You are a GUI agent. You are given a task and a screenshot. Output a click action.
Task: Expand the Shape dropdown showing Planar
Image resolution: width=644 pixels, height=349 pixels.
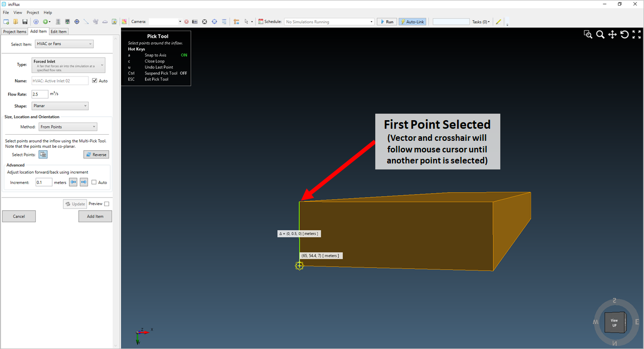click(x=60, y=106)
